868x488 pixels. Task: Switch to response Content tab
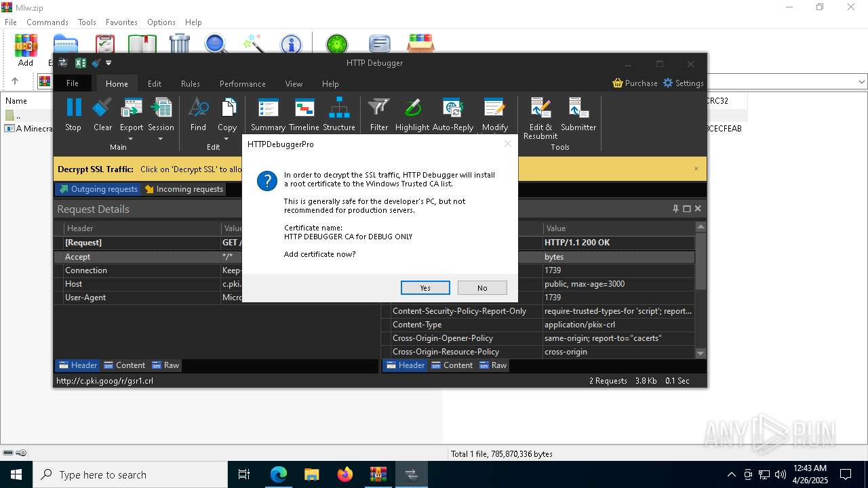(452, 365)
